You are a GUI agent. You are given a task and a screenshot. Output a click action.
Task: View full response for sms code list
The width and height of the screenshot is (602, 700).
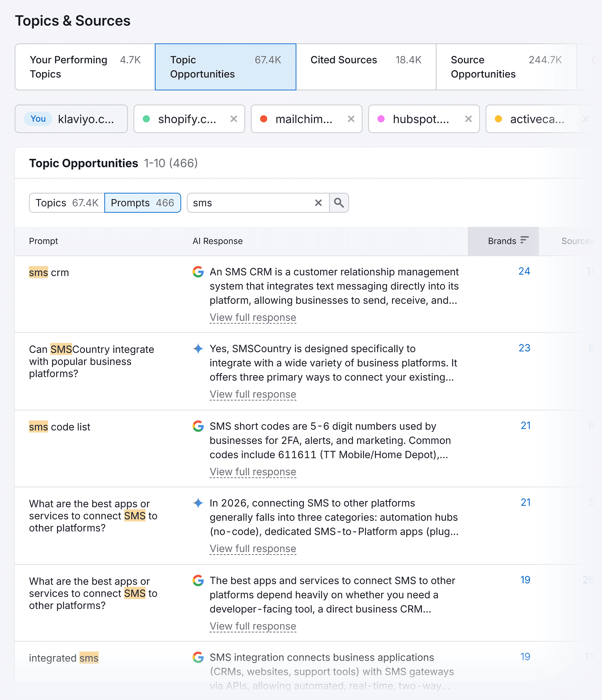253,472
